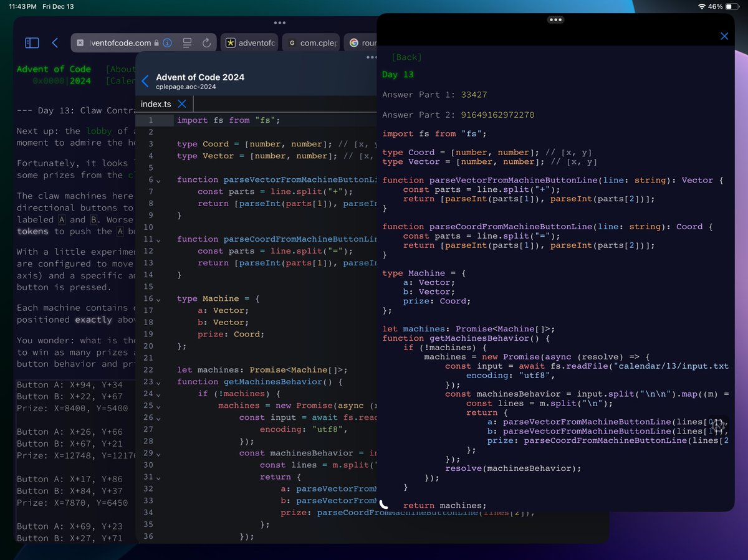Click 'import fs from "fs";' in editor
Viewport: 748px width, 560px height.
point(228,120)
